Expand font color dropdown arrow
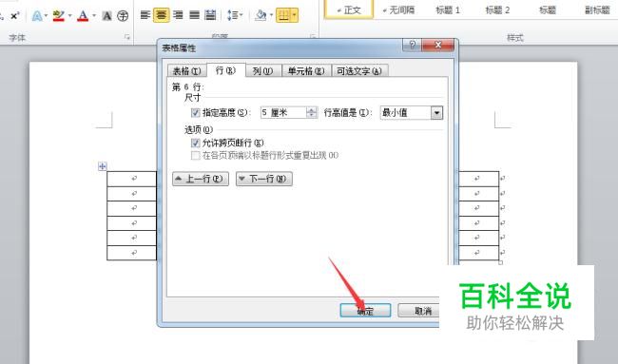This screenshot has height=364, width=618. 94,16
